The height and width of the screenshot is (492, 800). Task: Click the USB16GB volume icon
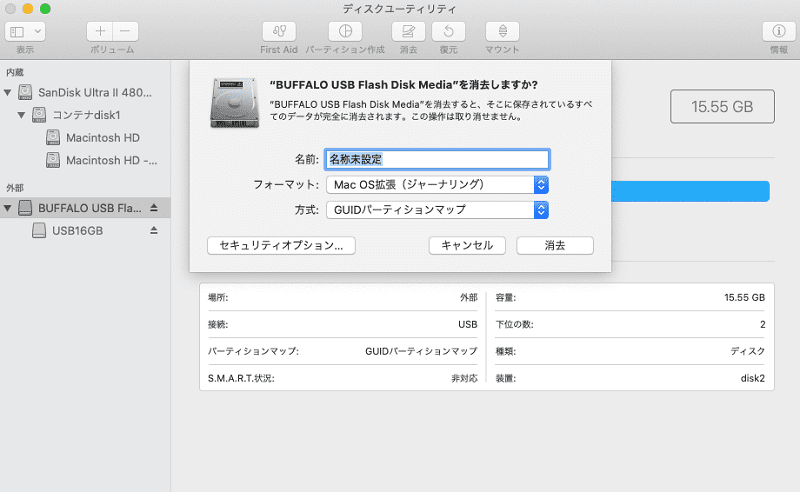(39, 231)
